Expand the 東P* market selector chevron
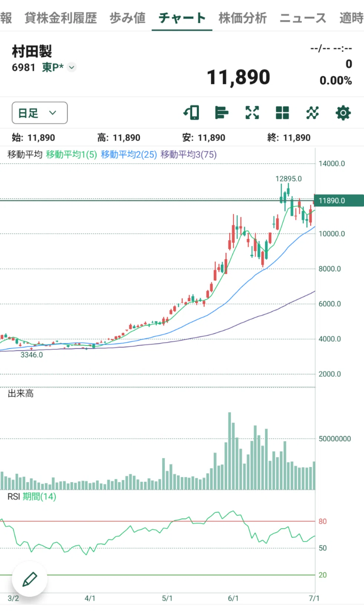Image resolution: width=364 pixels, height=611 pixels. pyautogui.click(x=72, y=68)
